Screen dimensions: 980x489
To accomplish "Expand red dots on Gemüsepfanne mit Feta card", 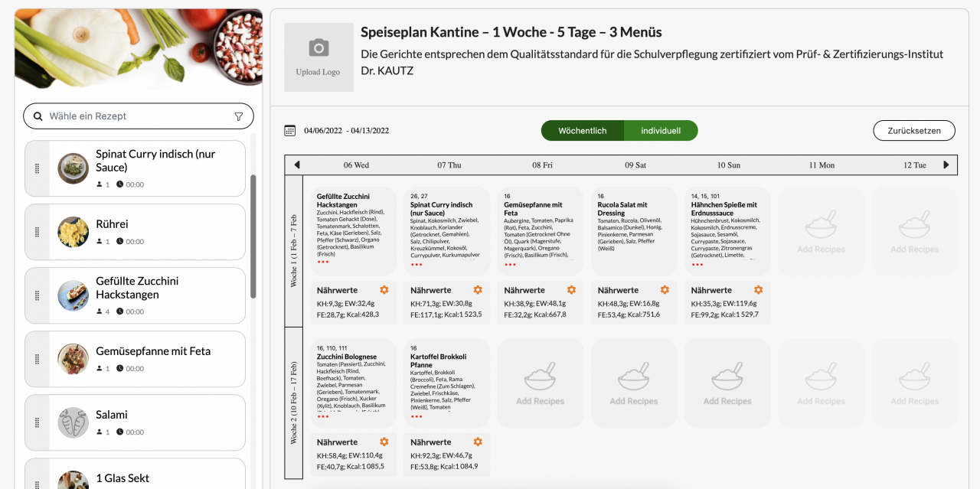I will (510, 265).
